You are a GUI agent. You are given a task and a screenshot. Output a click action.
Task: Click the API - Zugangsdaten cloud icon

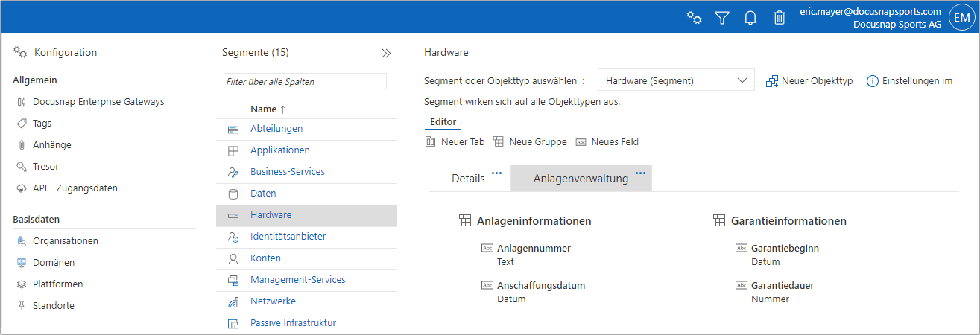click(22, 188)
